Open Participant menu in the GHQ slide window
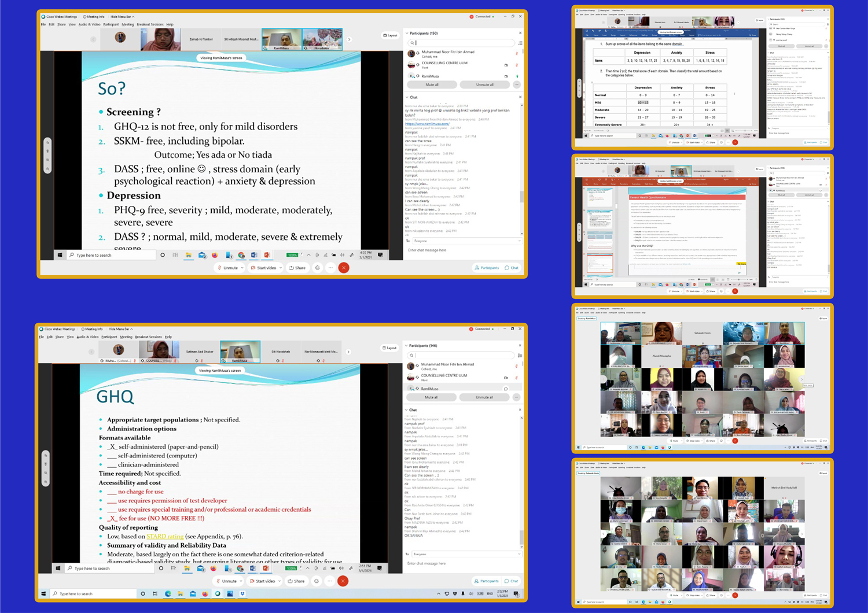 (109, 337)
